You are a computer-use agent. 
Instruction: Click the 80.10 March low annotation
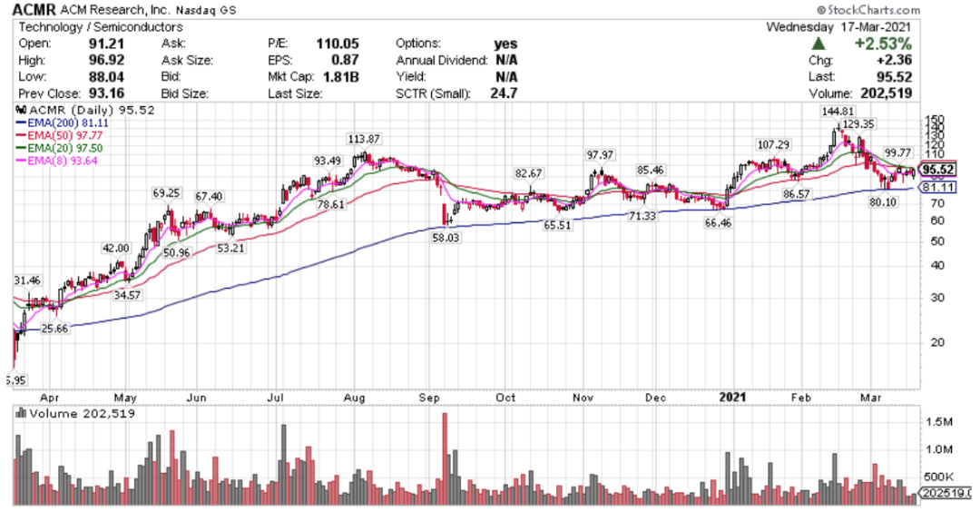coord(883,202)
